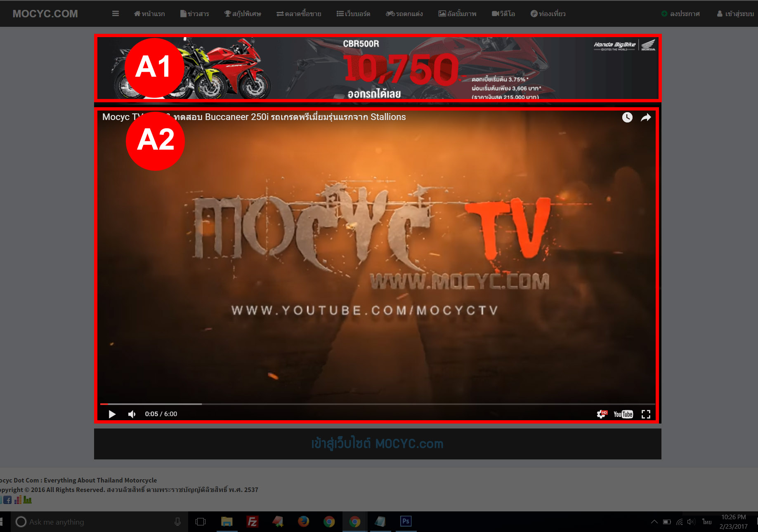Click the MOCYC.COM site logo
The width and height of the screenshot is (758, 532).
pos(45,14)
